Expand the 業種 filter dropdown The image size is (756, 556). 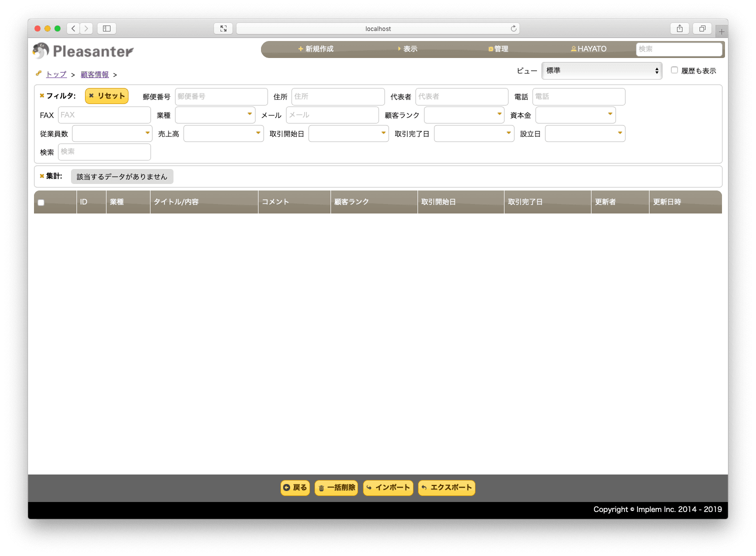(x=215, y=115)
